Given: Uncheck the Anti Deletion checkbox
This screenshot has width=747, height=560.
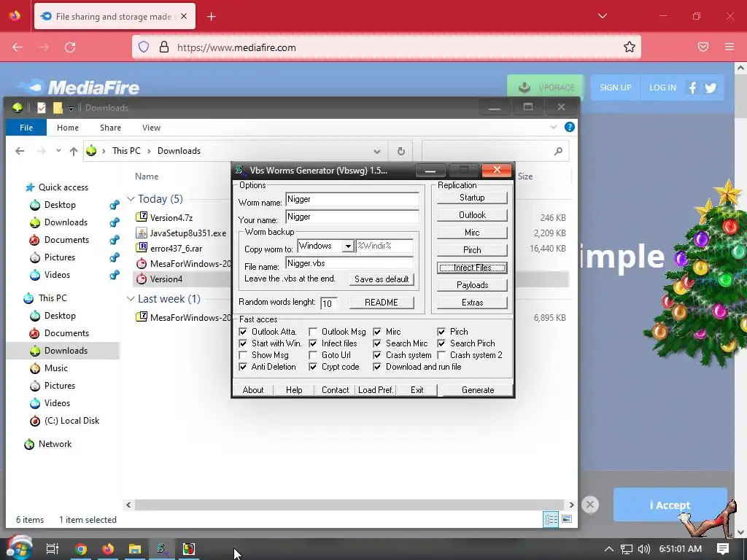Looking at the screenshot, I should click(243, 367).
